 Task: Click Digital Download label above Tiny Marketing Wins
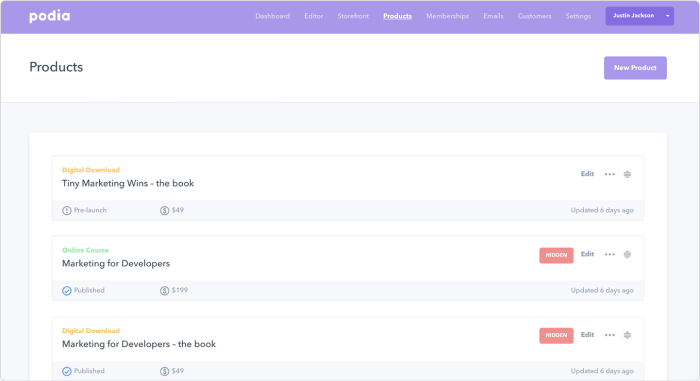coord(91,170)
